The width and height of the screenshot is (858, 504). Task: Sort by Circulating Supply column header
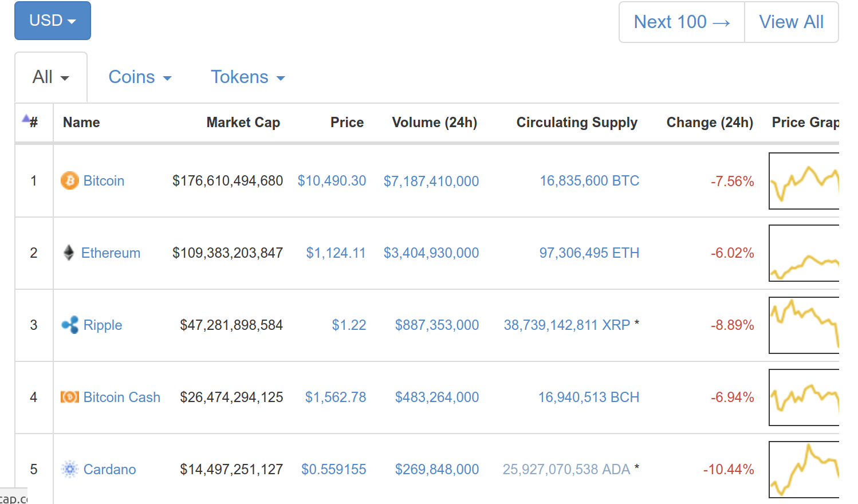(577, 123)
